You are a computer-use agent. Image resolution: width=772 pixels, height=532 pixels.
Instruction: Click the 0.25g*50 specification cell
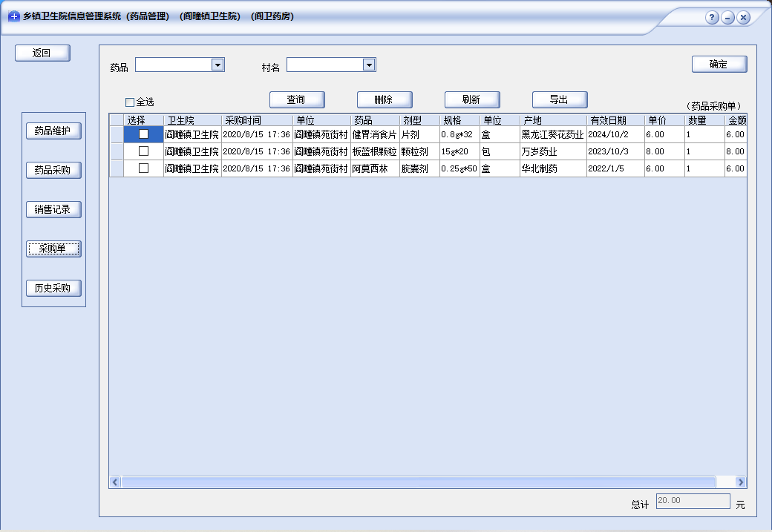(x=459, y=168)
